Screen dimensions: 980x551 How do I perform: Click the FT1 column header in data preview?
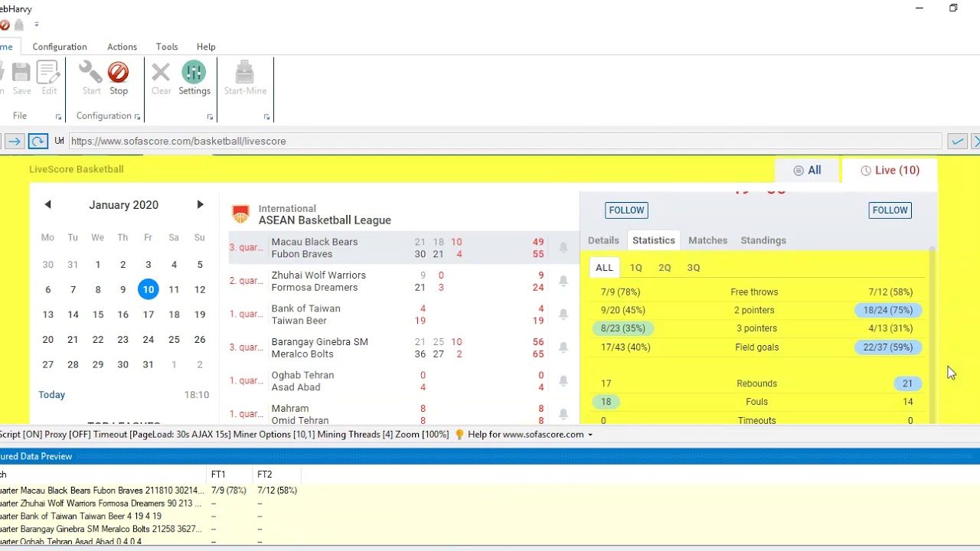point(230,474)
